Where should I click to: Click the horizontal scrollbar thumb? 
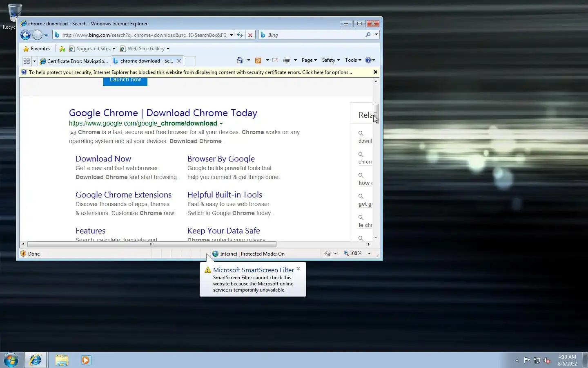pyautogui.click(x=151, y=244)
